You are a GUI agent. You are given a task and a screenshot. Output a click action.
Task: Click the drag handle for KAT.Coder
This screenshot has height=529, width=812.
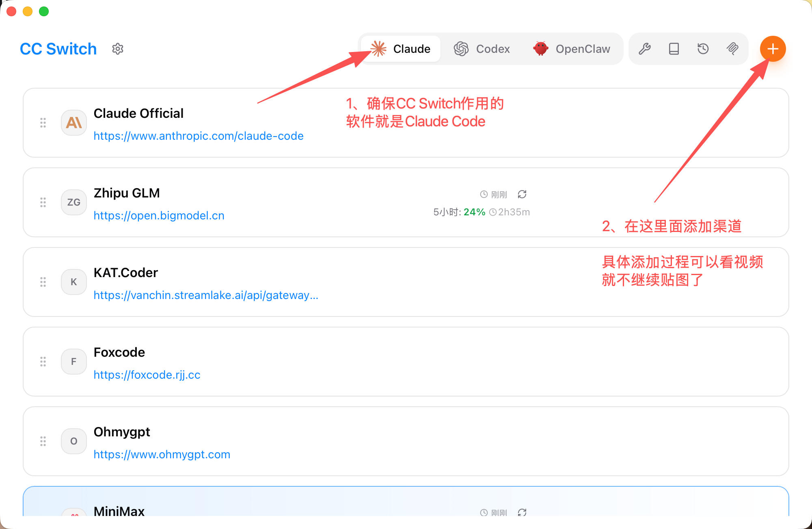[x=43, y=282]
